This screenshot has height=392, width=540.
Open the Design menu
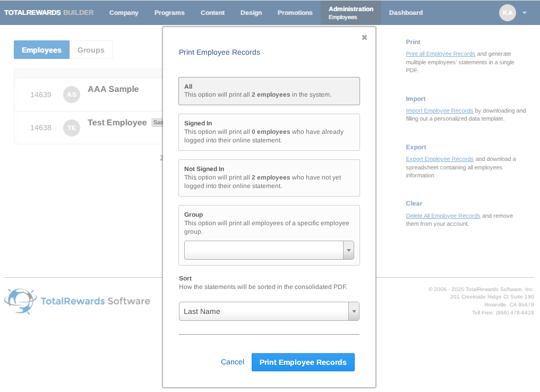click(251, 13)
